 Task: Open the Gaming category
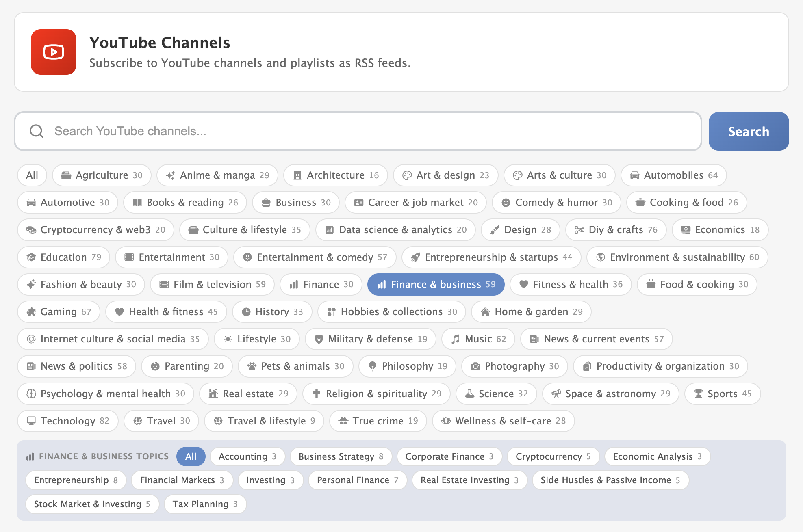(x=59, y=312)
